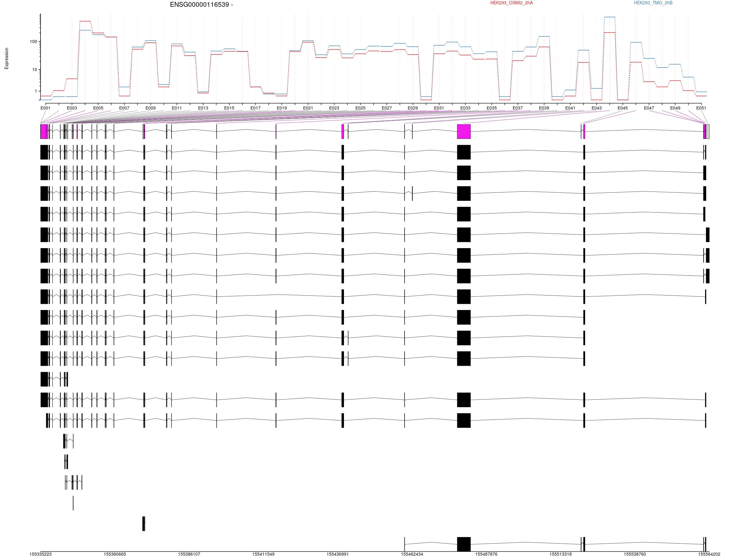Select the HEK293_OSMI2_2hA legend label
Viewport: 743px width, 560px height.
tap(511, 3)
